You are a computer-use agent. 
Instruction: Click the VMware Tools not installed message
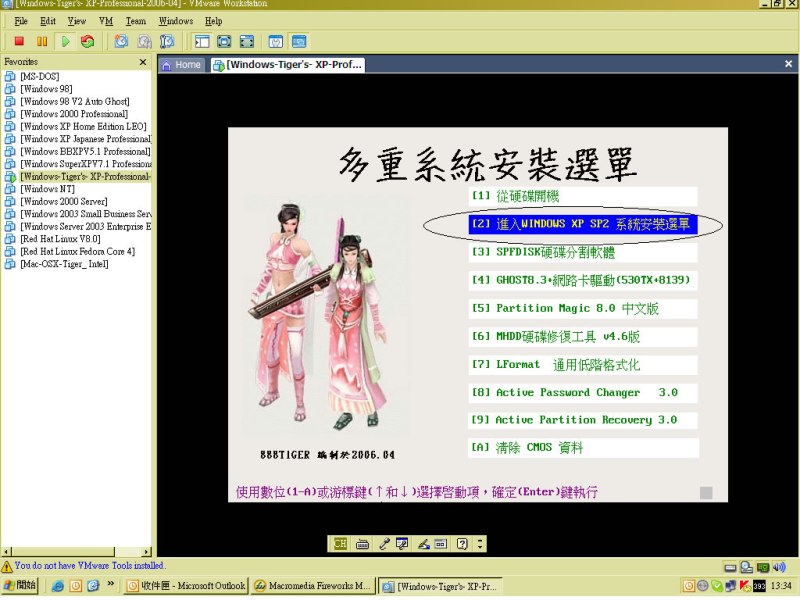pos(90,566)
